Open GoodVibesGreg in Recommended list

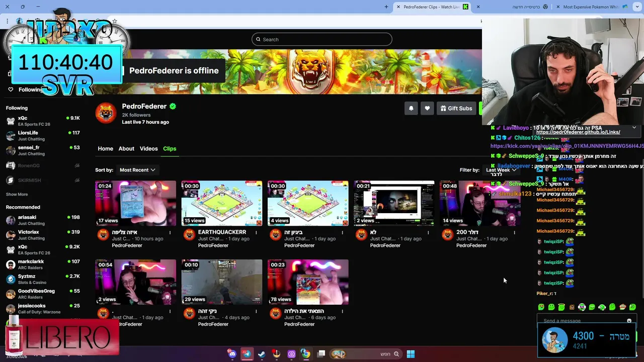pos(43,294)
